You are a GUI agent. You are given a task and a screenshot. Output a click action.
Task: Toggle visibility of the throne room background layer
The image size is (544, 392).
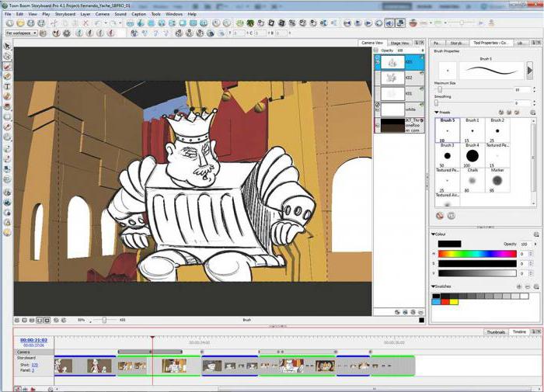coord(378,125)
